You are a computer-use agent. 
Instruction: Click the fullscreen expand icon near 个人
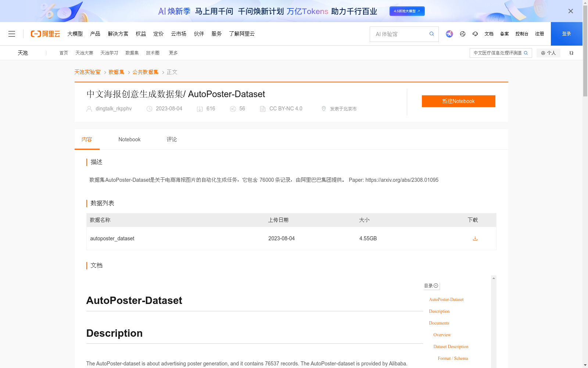coord(571,53)
